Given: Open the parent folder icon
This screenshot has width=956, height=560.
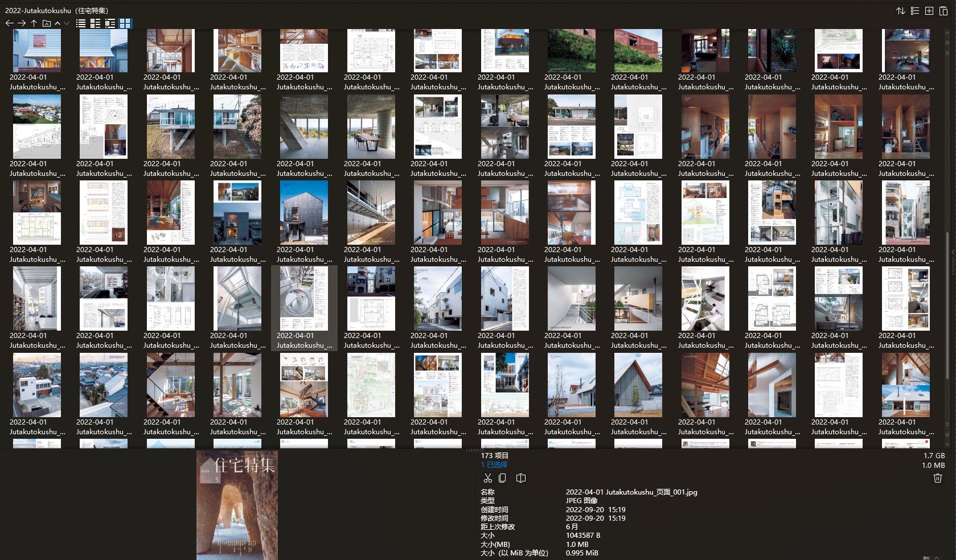Looking at the screenshot, I should (x=47, y=23).
